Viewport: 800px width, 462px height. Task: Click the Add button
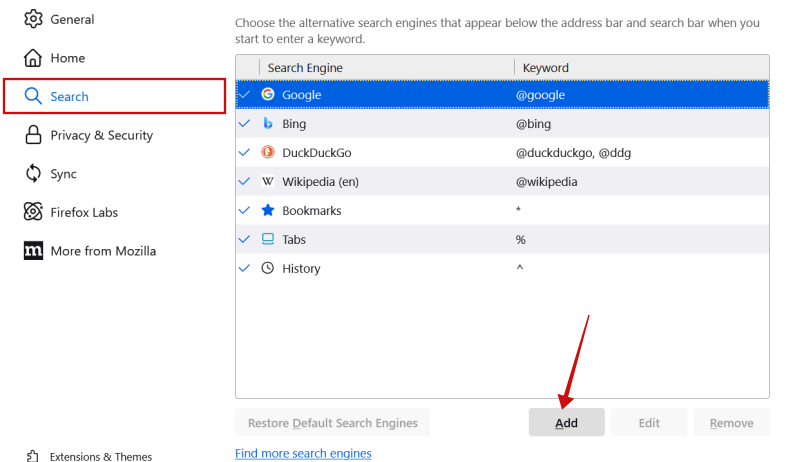click(566, 422)
